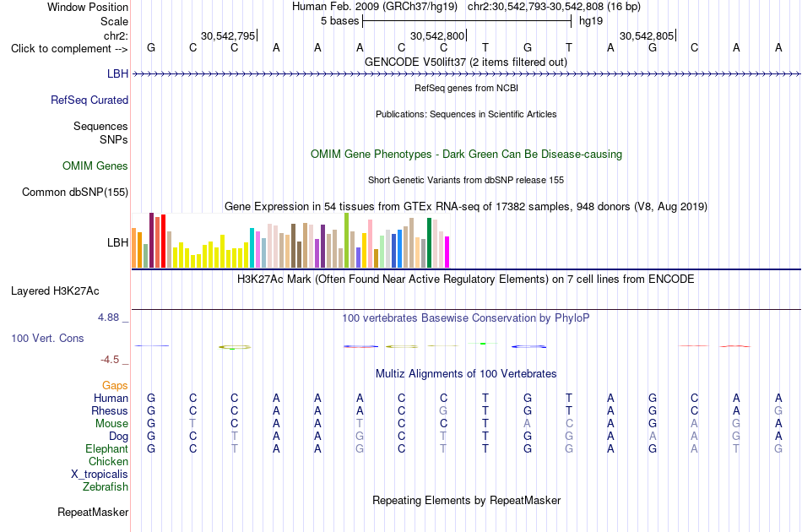
Task: Click chromosome position text in header
Action: click(554, 7)
